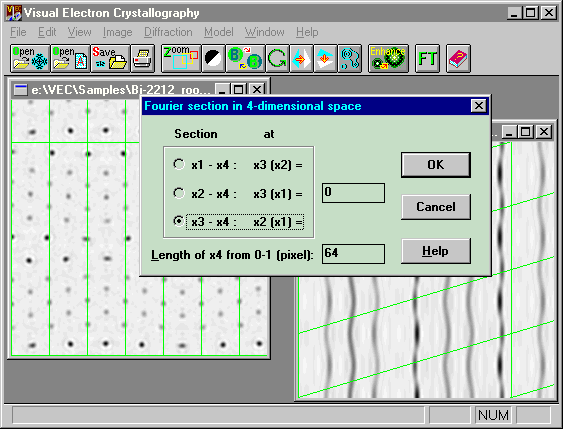This screenshot has height=429, width=563.
Task: Maximize the Bi-2212 image window
Action: [x=238, y=89]
